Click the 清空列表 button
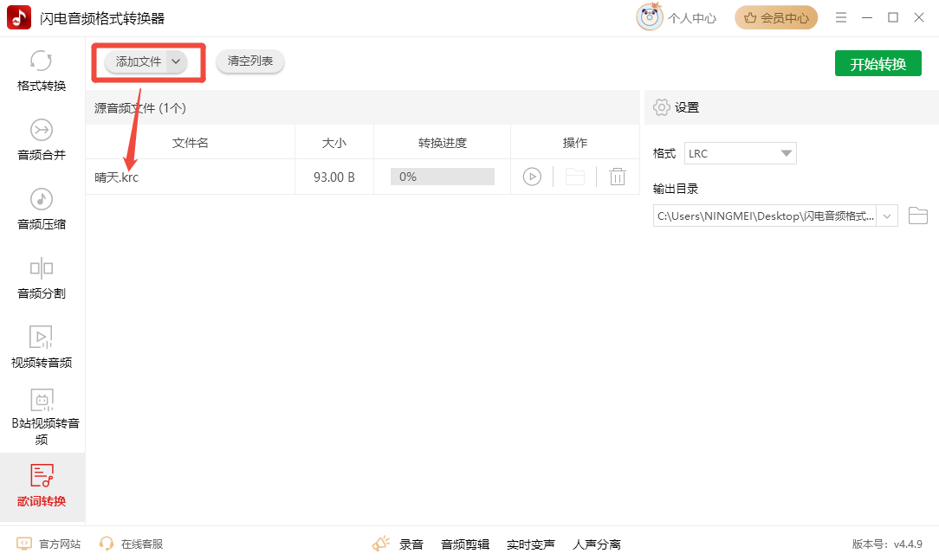This screenshot has height=560, width=939. 249,61
